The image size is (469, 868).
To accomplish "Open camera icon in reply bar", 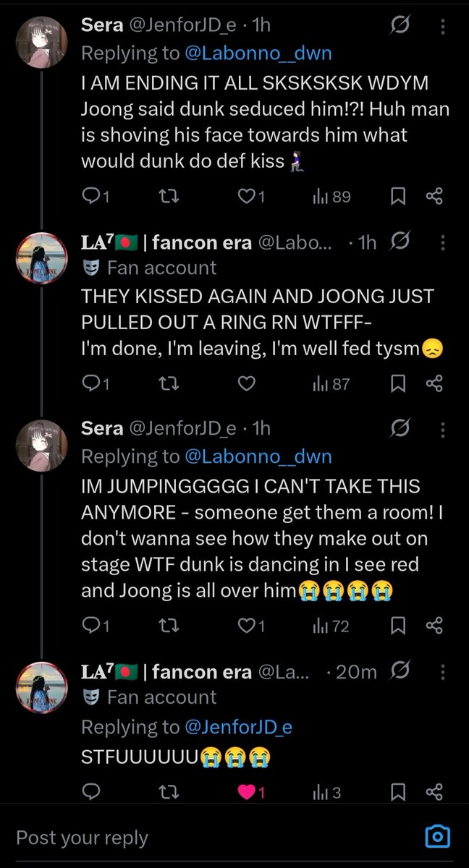I will tap(436, 838).
